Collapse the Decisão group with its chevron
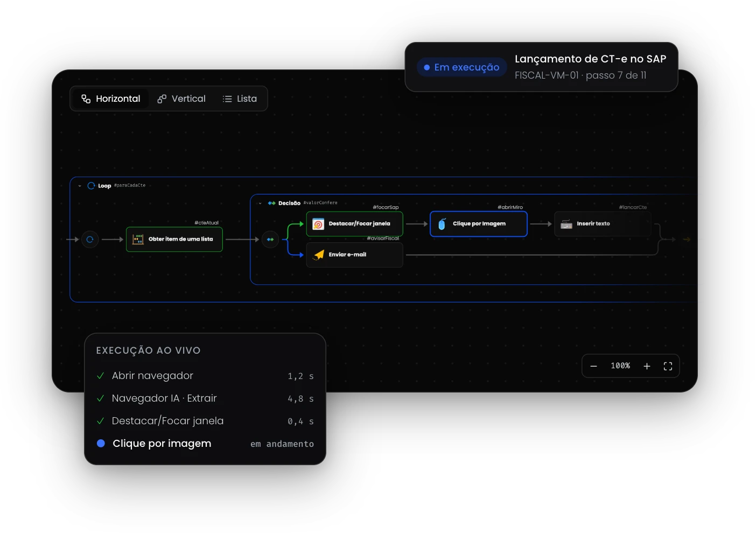The width and height of the screenshot is (756, 533). pyautogui.click(x=260, y=204)
